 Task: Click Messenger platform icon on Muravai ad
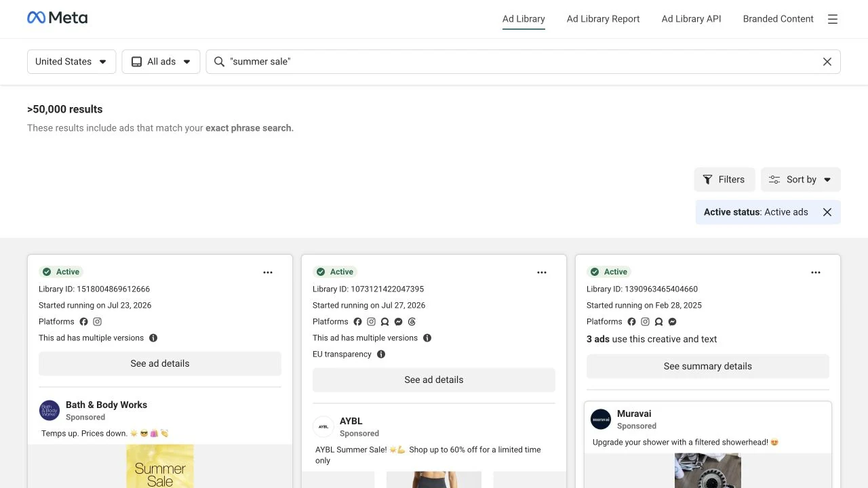coord(673,322)
